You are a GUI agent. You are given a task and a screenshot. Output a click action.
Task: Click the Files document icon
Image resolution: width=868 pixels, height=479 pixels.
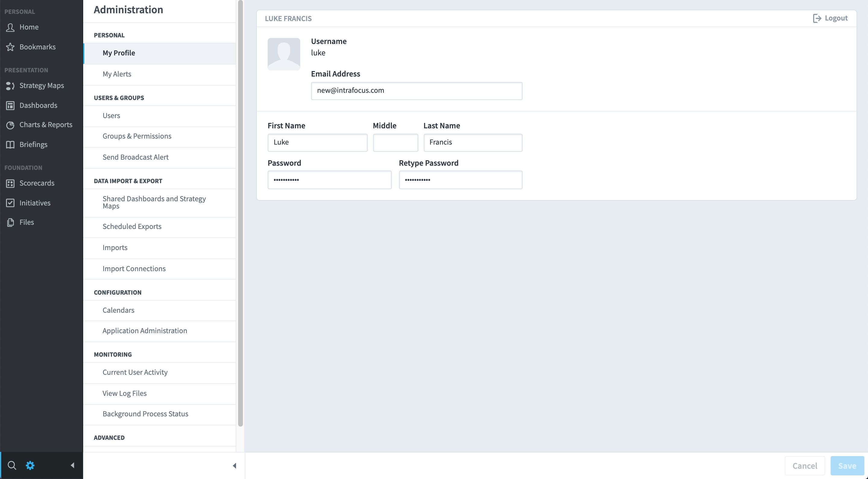(x=11, y=222)
